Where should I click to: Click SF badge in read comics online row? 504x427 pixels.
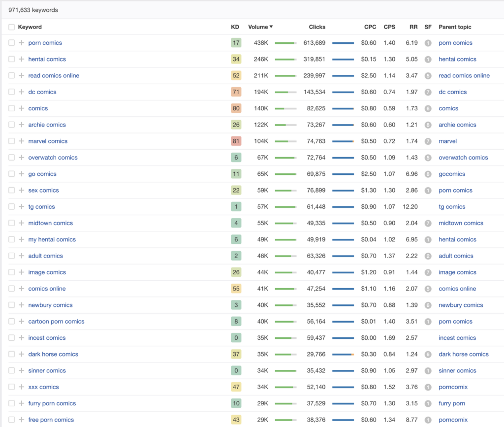click(x=428, y=75)
